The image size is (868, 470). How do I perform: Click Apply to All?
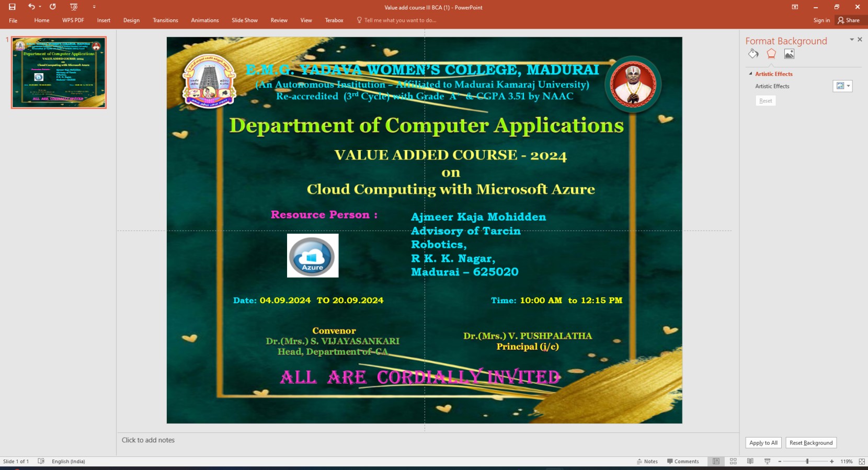pyautogui.click(x=763, y=443)
